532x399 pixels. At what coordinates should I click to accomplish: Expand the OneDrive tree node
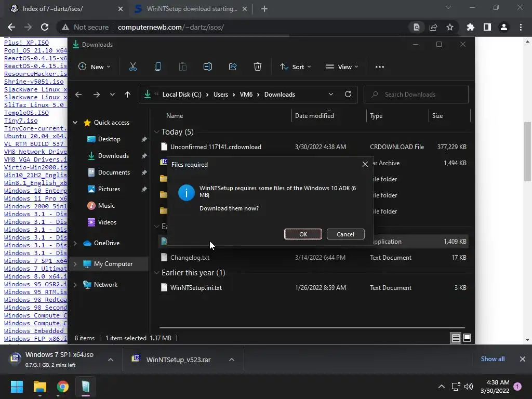pos(75,243)
